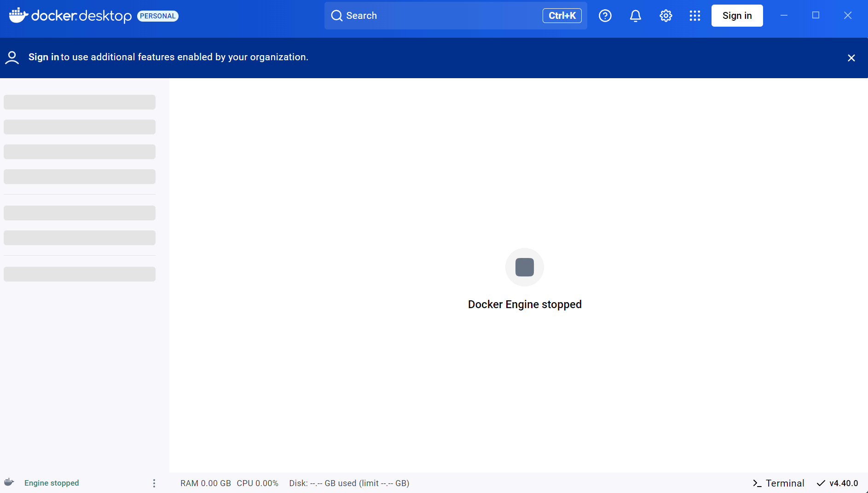Image resolution: width=868 pixels, height=493 pixels.
Task: Click the Ctrl+K shortcut badge
Action: tap(562, 16)
